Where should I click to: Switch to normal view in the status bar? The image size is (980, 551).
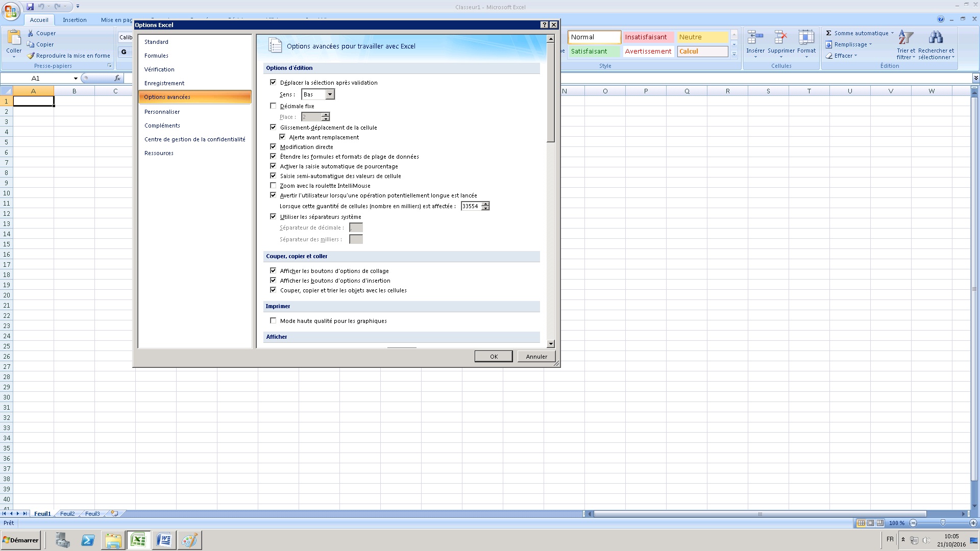point(861,523)
